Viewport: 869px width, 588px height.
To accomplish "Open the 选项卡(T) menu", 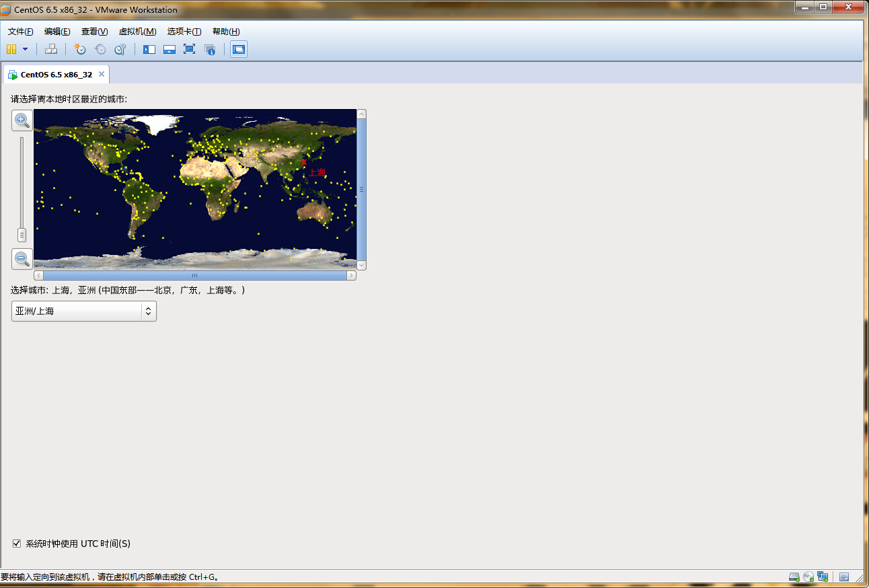I will [x=184, y=32].
